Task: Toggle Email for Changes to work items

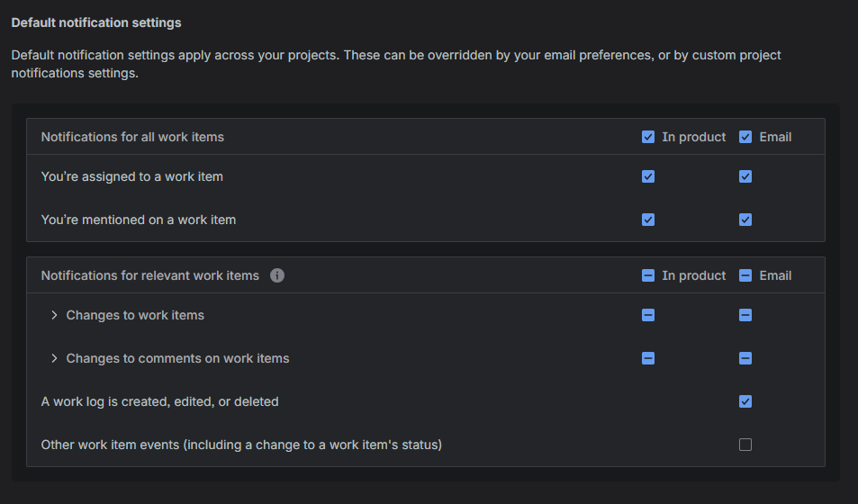Action: (745, 315)
